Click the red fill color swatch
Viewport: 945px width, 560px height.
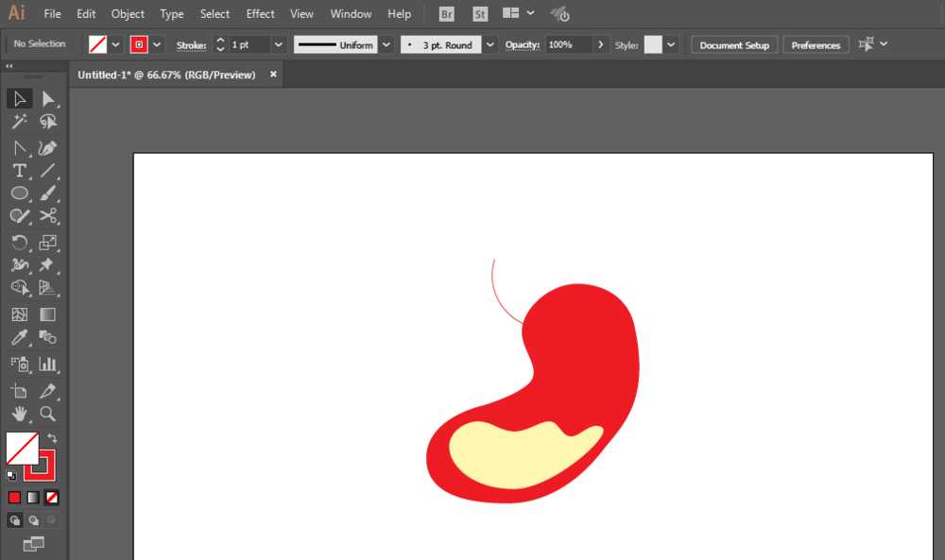click(x=14, y=498)
